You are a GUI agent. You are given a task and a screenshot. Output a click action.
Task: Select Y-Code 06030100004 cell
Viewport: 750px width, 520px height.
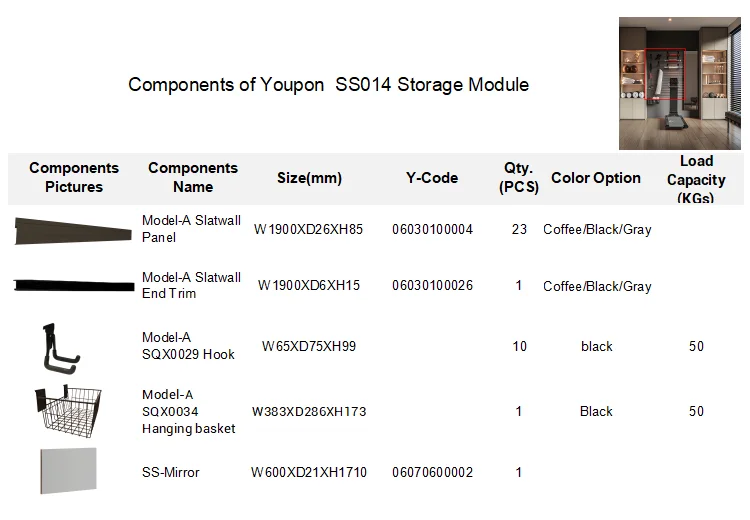pyautogui.click(x=432, y=229)
